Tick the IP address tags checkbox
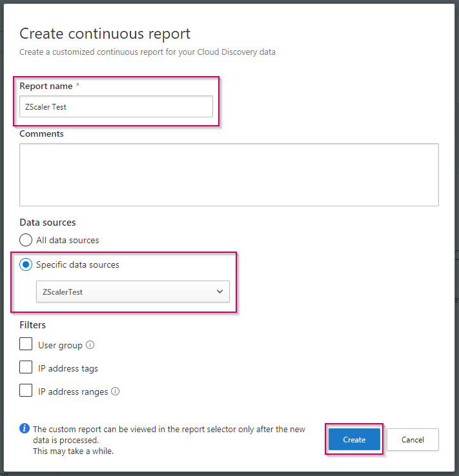This screenshot has width=459, height=476. click(x=26, y=368)
